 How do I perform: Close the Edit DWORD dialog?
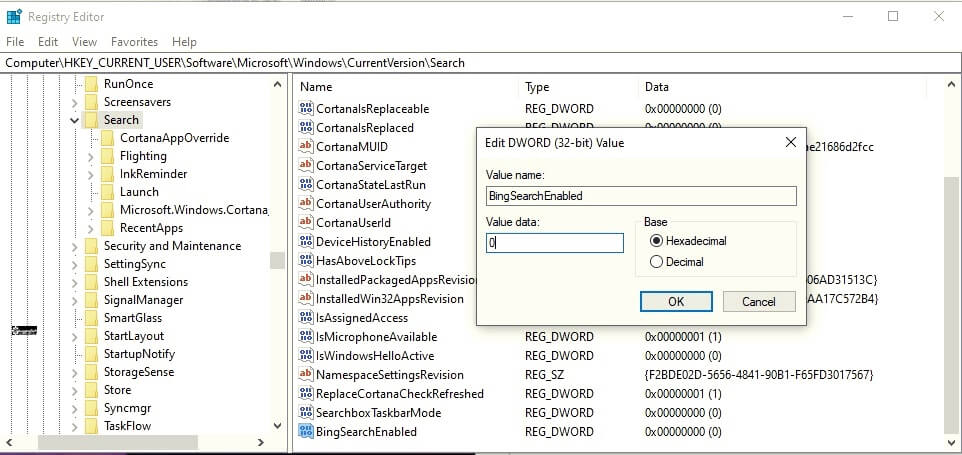791,143
